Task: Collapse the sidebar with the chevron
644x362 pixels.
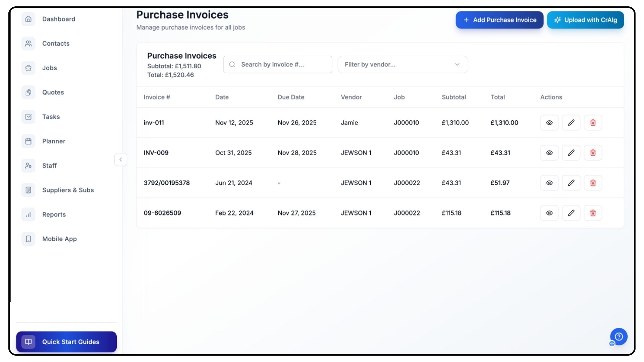Action: (121, 160)
